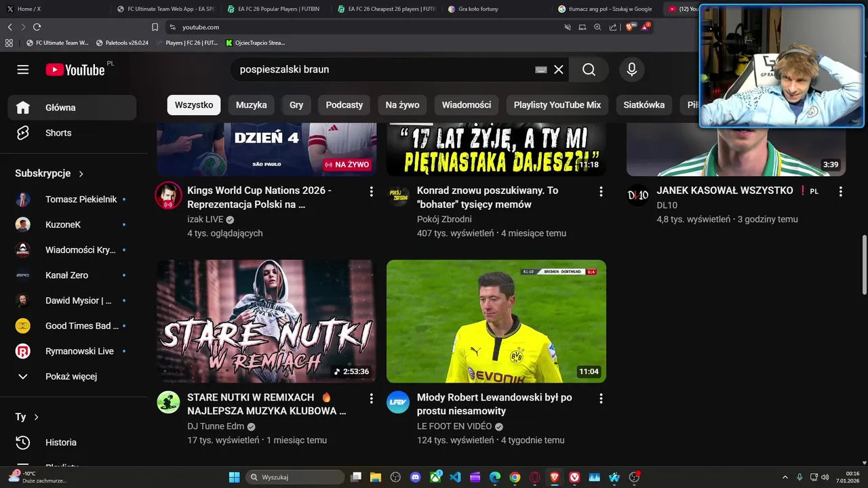Open the Subskrypcje section arrow
The height and width of the screenshot is (488, 868).
pyautogui.click(x=81, y=174)
